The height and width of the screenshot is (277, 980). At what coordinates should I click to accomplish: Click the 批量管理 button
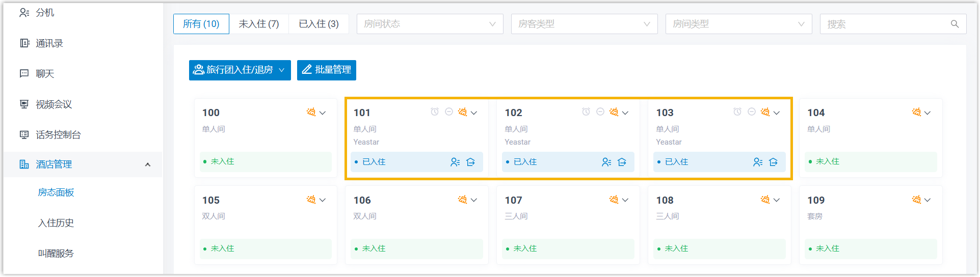(326, 70)
